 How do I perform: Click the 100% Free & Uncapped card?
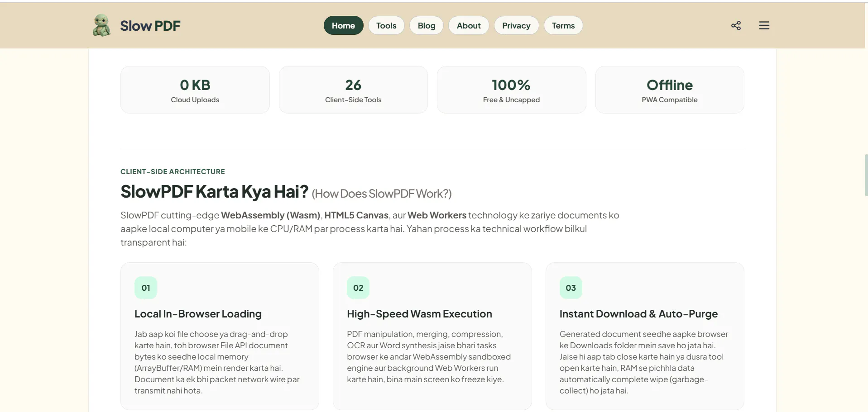tap(511, 90)
